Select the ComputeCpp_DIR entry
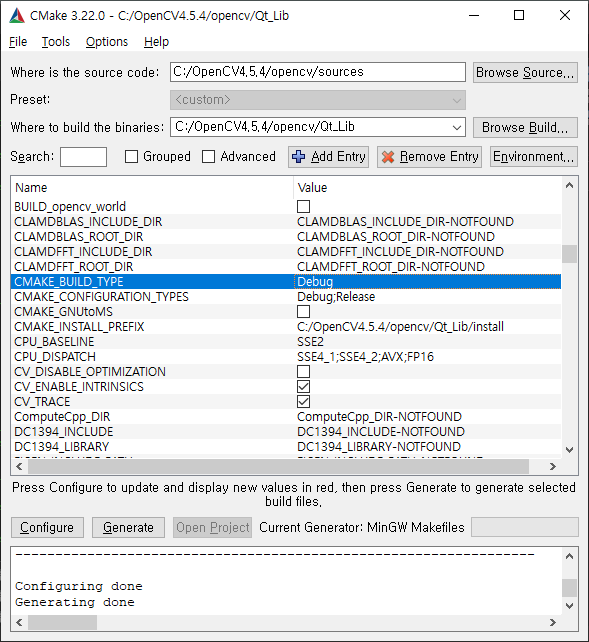This screenshot has width=589, height=642. click(62, 417)
